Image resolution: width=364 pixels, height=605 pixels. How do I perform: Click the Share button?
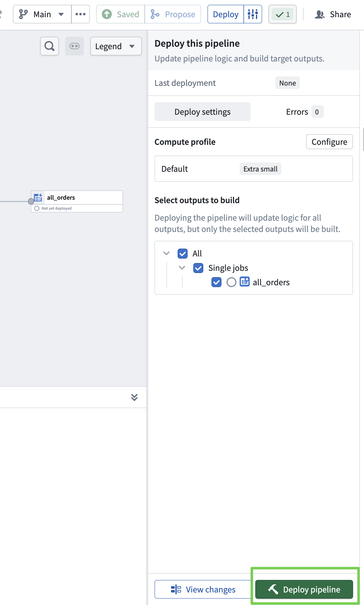(333, 14)
